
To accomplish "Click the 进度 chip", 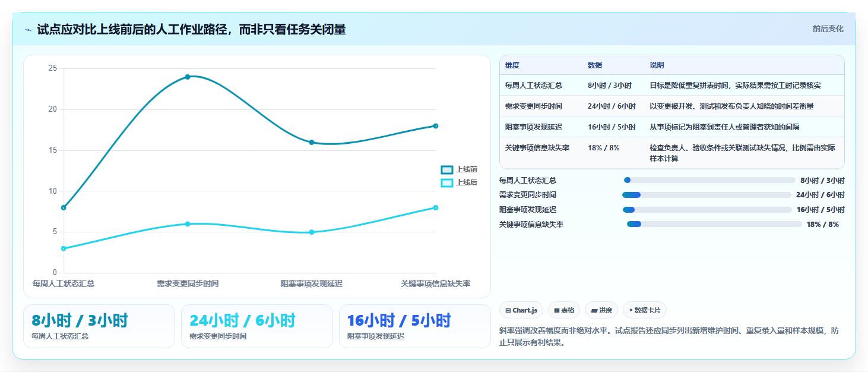I will [601, 310].
